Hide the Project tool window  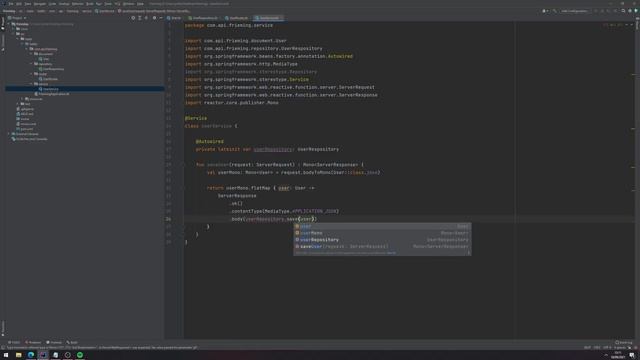pos(161,18)
